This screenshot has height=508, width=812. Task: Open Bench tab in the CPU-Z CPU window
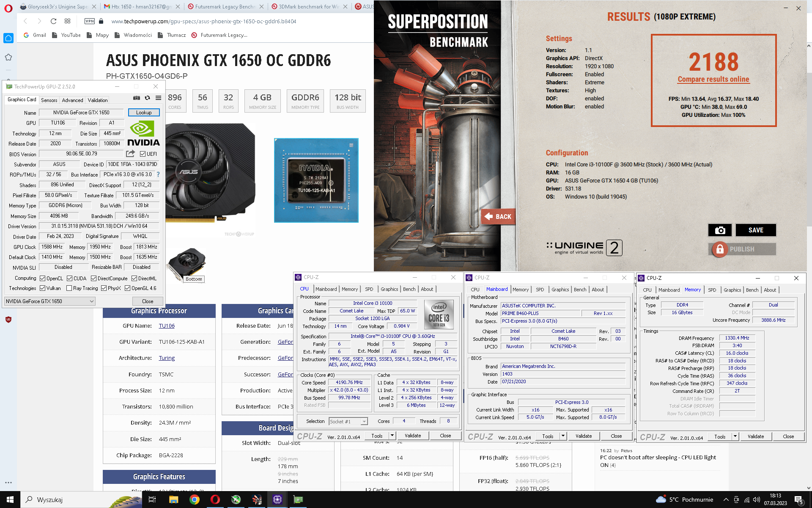[409, 289]
